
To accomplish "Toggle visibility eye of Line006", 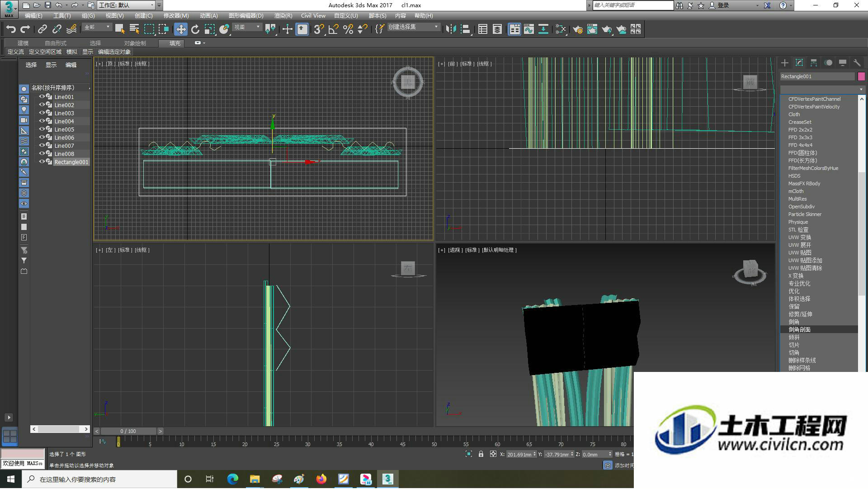I will (42, 137).
